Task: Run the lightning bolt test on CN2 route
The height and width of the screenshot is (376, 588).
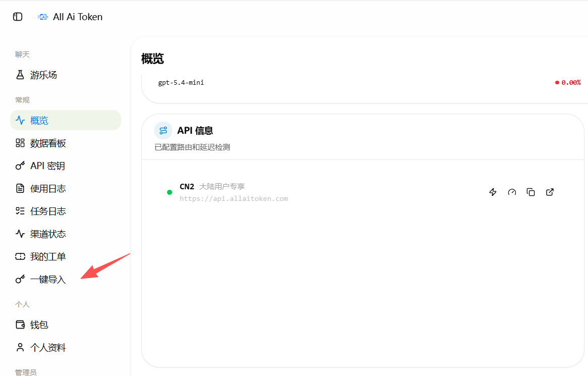Action: (493, 192)
